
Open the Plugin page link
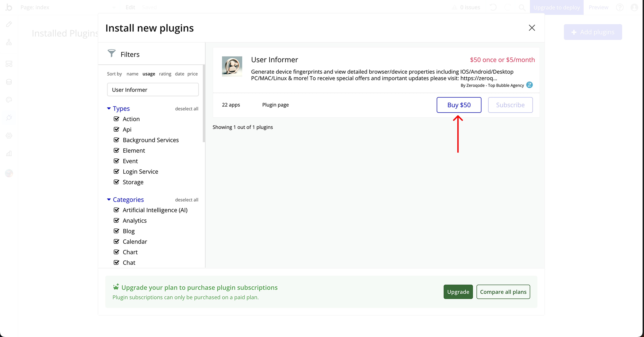coord(275,105)
